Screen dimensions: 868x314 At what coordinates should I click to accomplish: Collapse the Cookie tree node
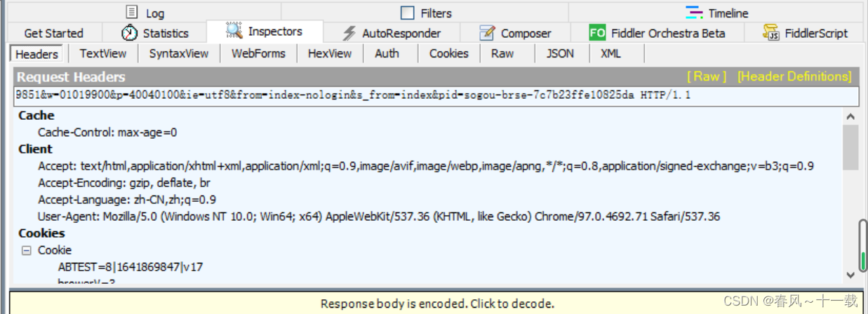(26, 250)
